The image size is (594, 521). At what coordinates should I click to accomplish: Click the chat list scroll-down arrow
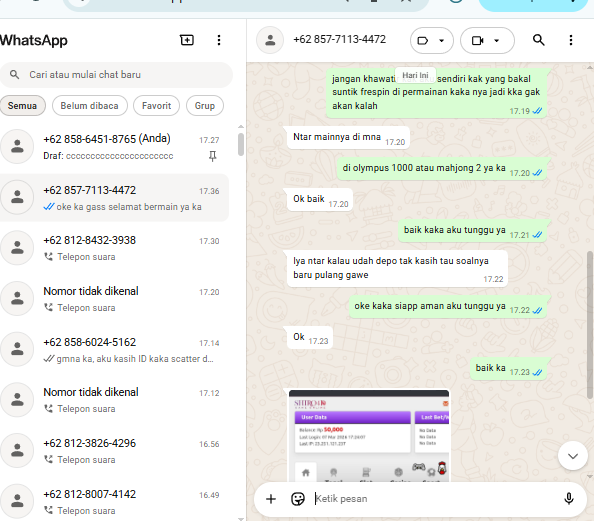[x=241, y=518]
